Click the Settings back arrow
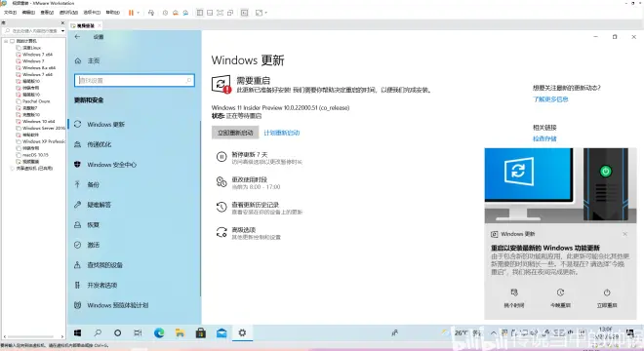This screenshot has height=351, width=644. coord(77,37)
